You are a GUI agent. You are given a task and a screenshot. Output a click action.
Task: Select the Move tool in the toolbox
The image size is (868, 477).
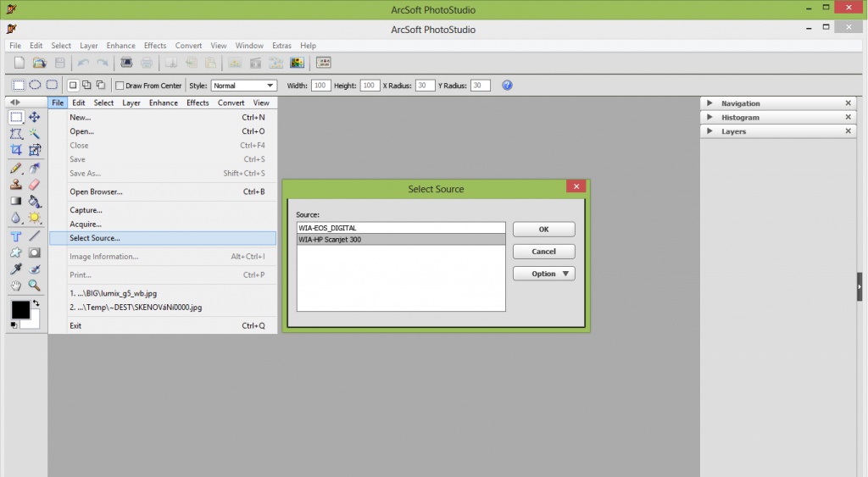[34, 117]
